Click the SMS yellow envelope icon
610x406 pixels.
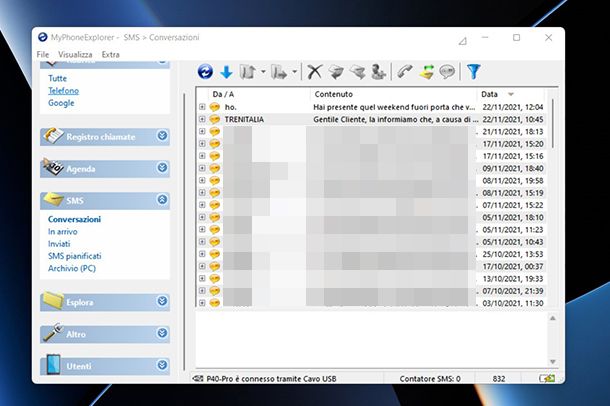pyautogui.click(x=53, y=199)
